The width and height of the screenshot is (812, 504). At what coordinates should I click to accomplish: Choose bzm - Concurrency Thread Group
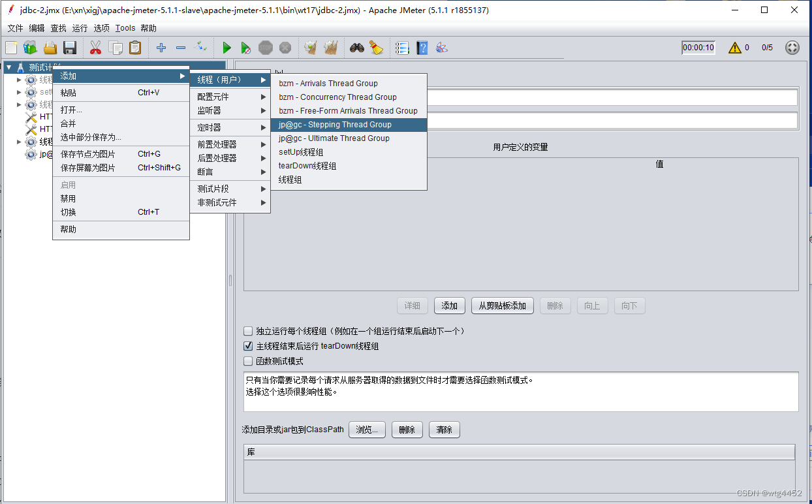349,97
